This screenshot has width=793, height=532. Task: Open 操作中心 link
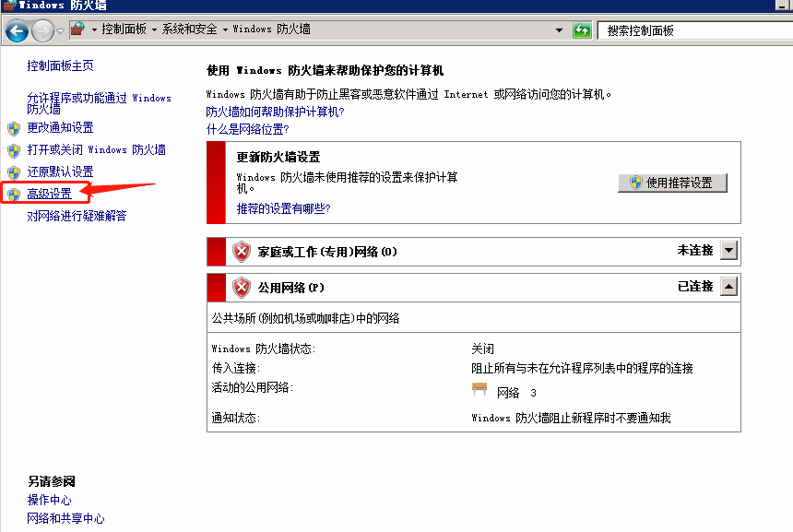coord(49,500)
